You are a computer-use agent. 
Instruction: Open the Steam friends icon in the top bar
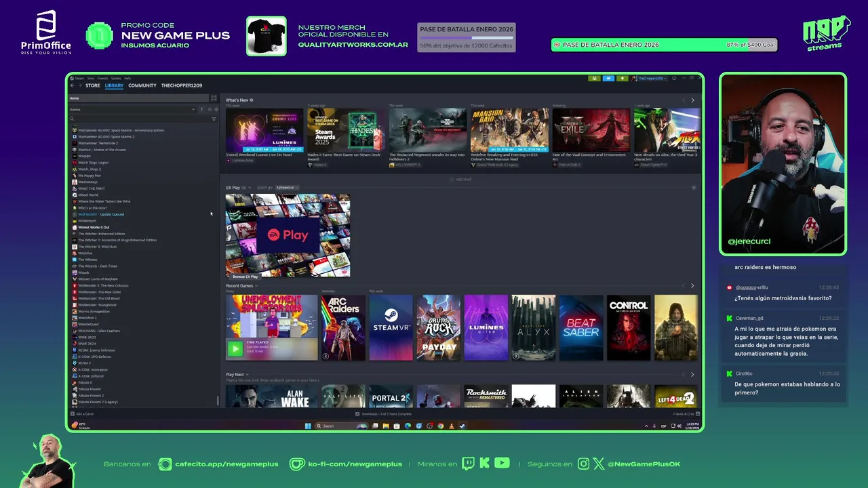pos(595,78)
